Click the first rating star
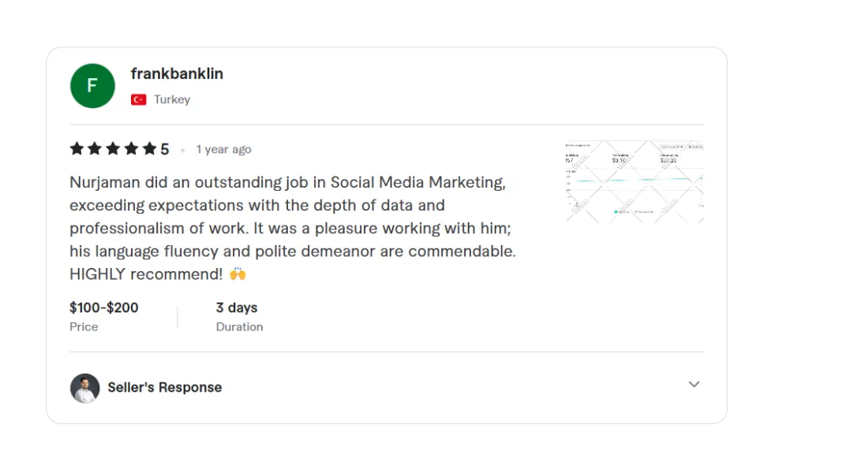Screen dimensions: 868x473 (77, 149)
